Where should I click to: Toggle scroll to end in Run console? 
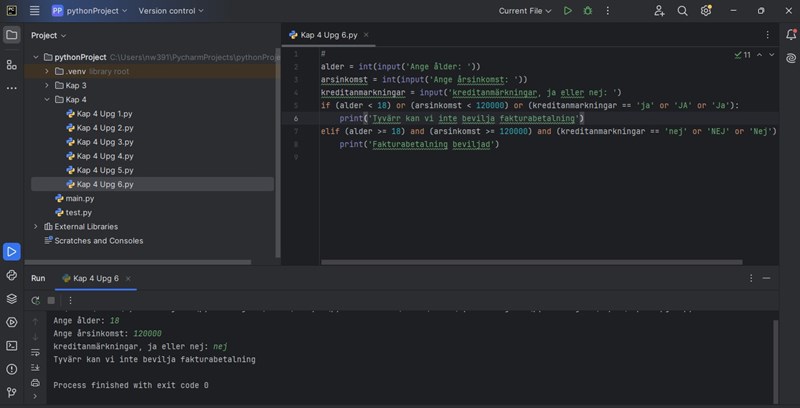pos(36,367)
